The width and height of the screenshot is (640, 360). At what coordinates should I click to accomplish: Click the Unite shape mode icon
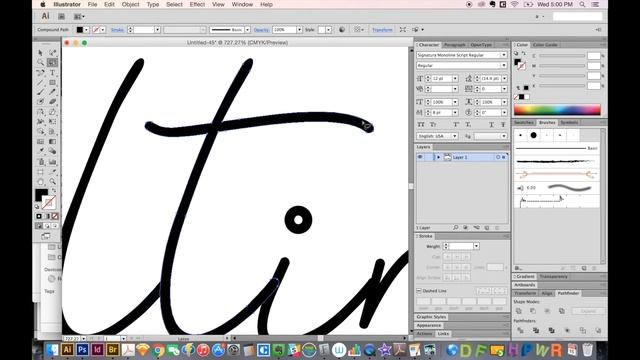(518, 311)
